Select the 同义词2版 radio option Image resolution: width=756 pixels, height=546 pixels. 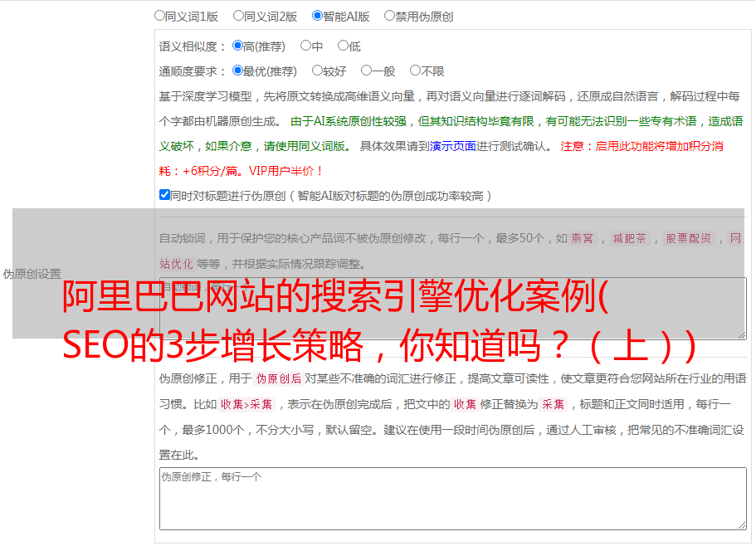tap(238, 16)
